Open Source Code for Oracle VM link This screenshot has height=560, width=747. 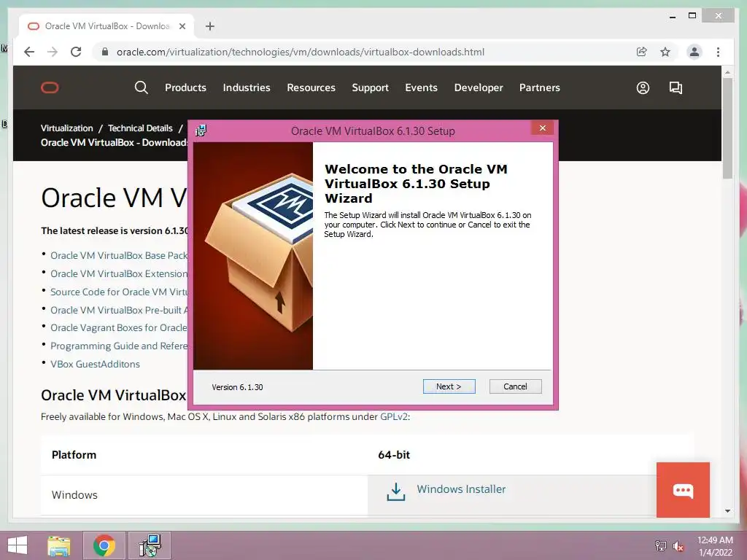119,292
